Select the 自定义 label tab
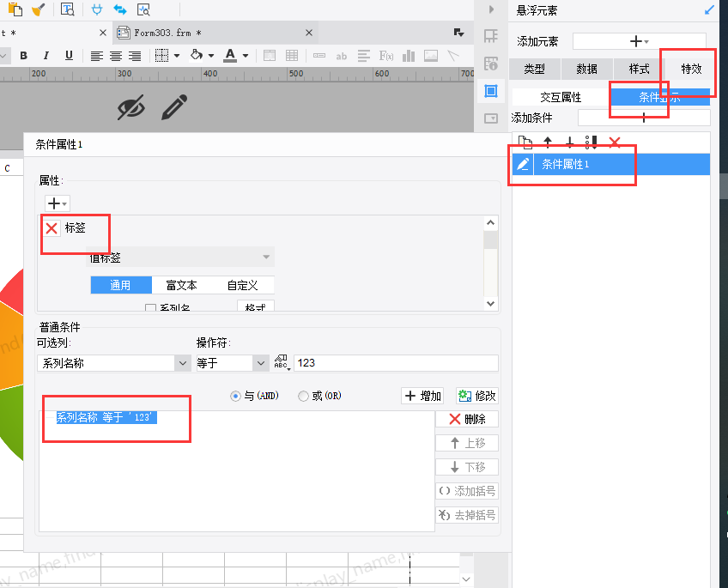The image size is (728, 588). pyautogui.click(x=243, y=285)
